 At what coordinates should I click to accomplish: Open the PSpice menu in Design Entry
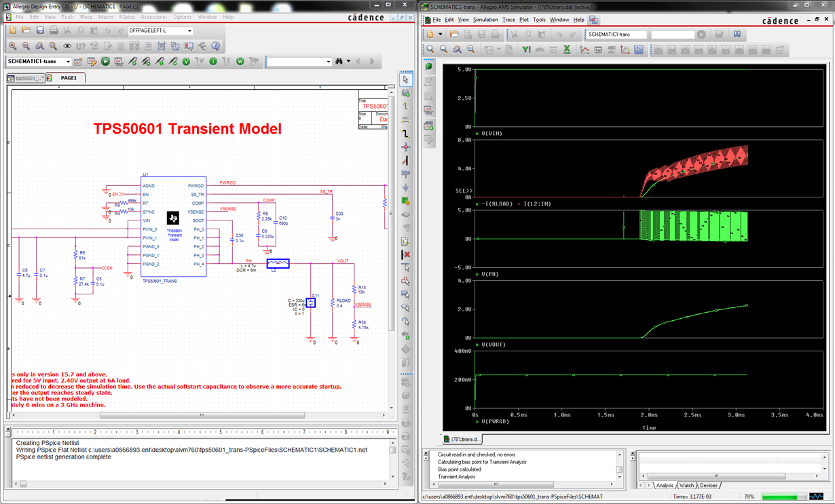click(126, 17)
